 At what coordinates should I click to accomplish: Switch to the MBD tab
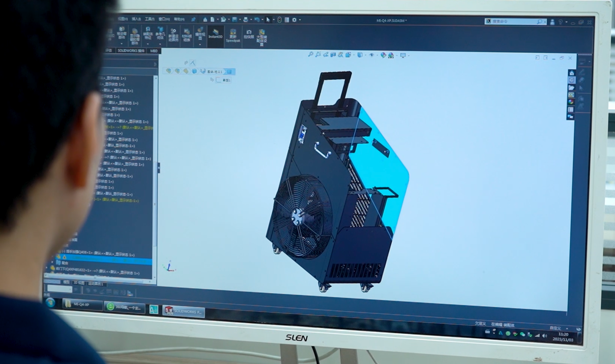[154, 51]
